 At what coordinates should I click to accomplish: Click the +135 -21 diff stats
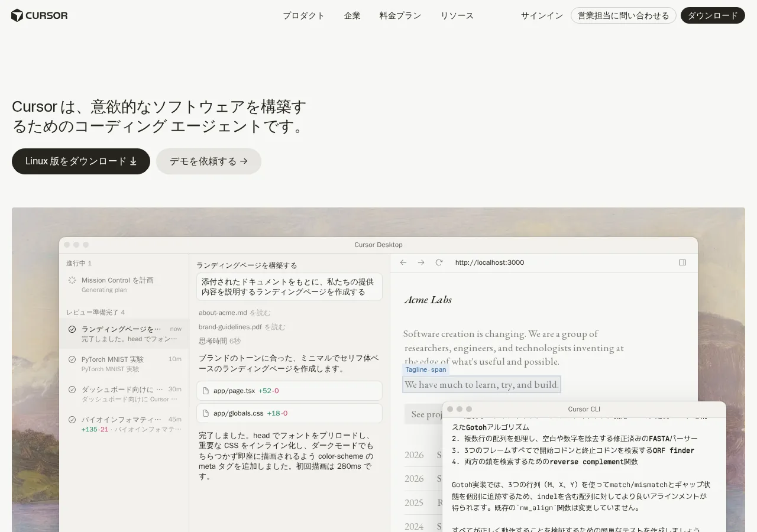[95, 429]
